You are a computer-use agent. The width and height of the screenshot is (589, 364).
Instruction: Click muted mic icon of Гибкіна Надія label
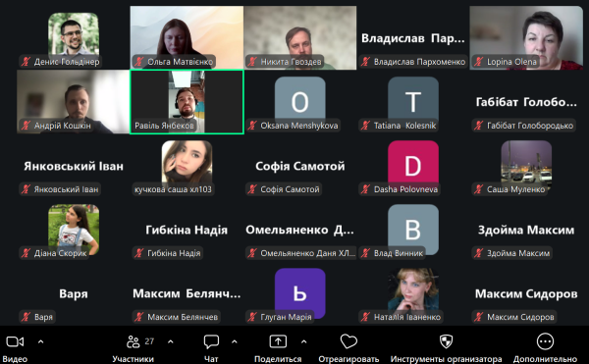(x=139, y=253)
